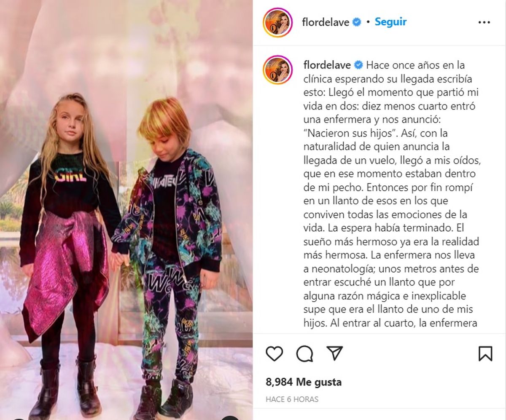Open flordelave username link in caption
Viewport: 506px width, 420px height.
coord(327,65)
